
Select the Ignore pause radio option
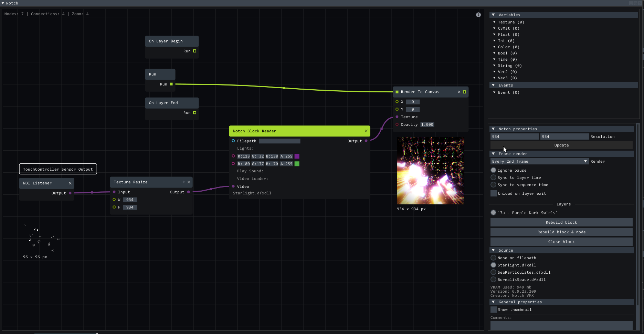[493, 170]
